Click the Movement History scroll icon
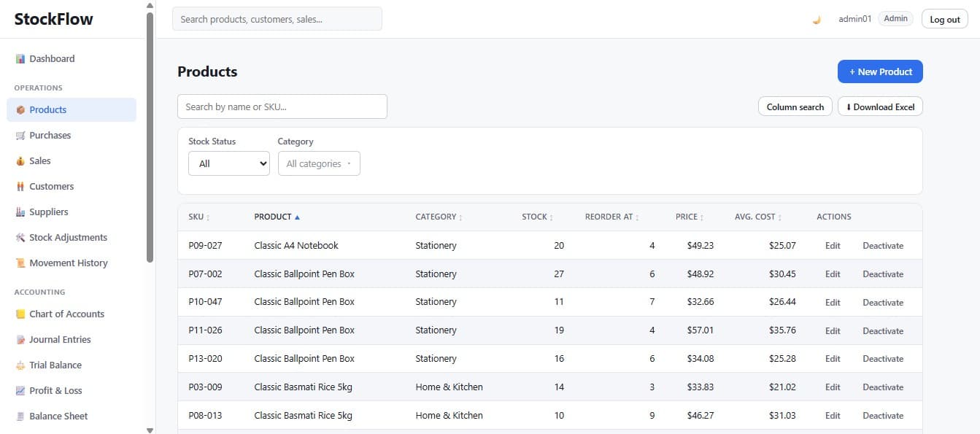980x434 pixels. coord(20,263)
